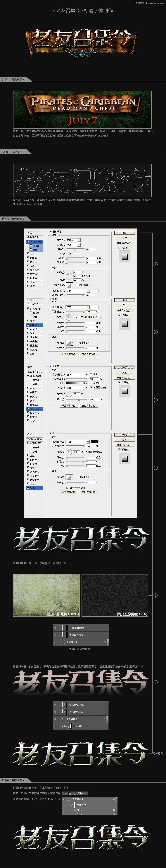Click smart object icon of 老友召集令 above 智能滤镜
This screenshot has width=166, height=868.
coord(69,800)
